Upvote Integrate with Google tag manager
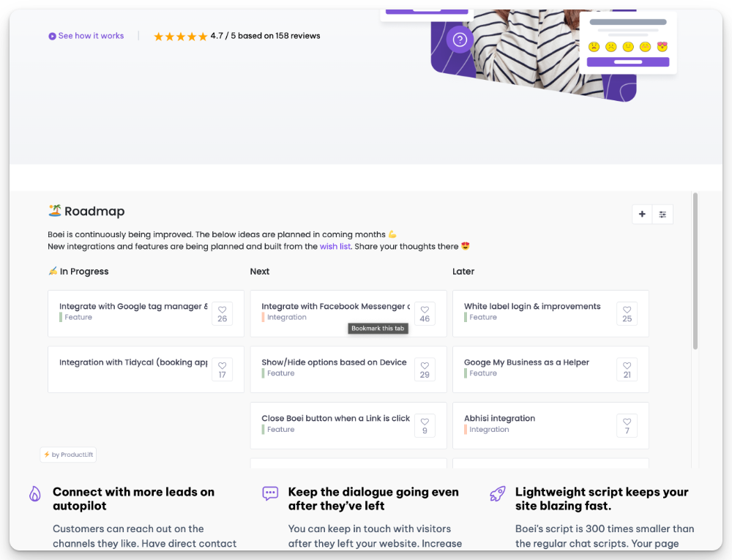 (223, 313)
